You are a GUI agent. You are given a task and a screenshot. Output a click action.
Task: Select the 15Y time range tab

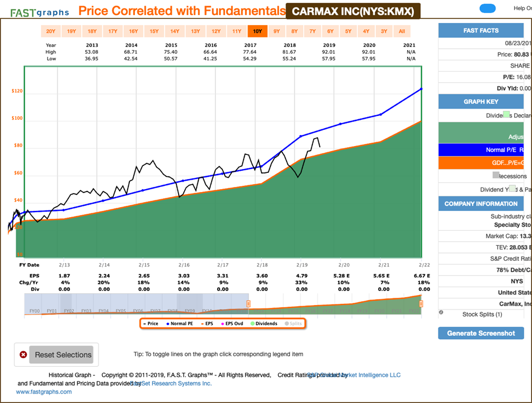[x=154, y=31]
